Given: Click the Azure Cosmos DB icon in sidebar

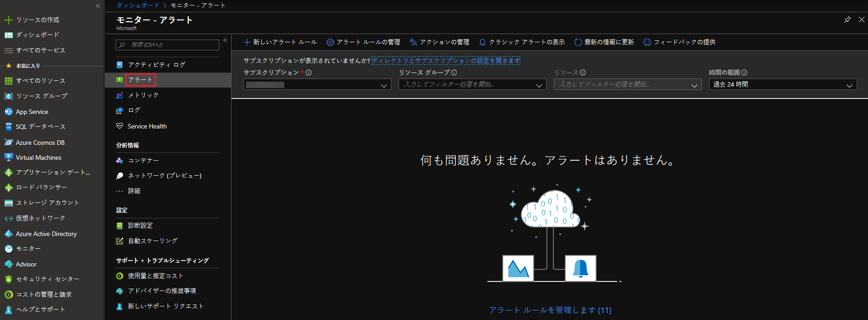Looking at the screenshot, I should point(8,143).
